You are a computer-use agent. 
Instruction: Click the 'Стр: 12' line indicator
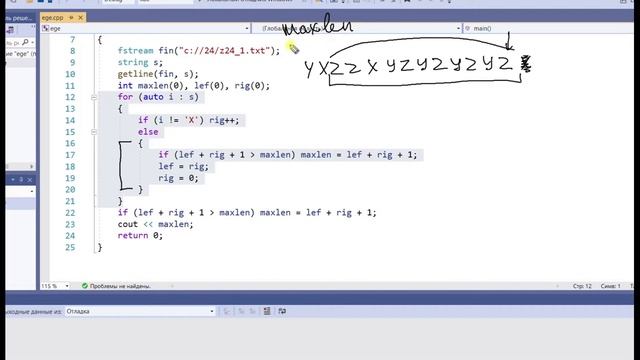(x=582, y=286)
